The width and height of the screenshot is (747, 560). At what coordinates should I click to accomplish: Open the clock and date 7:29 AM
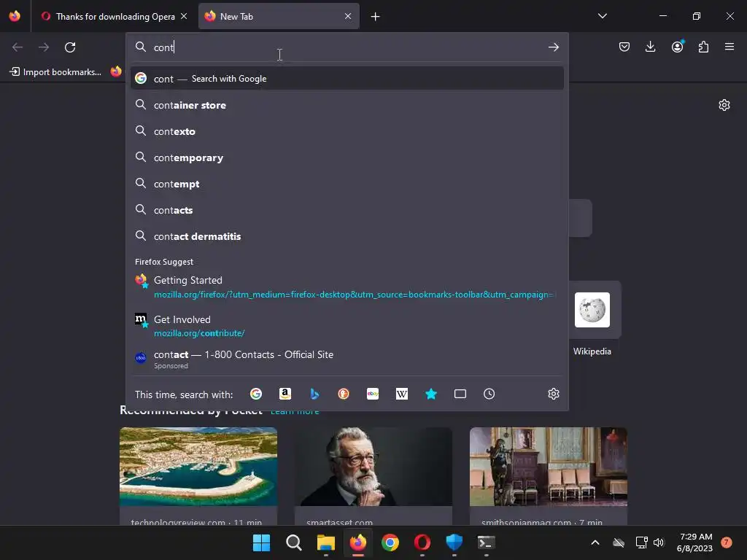(x=694, y=542)
